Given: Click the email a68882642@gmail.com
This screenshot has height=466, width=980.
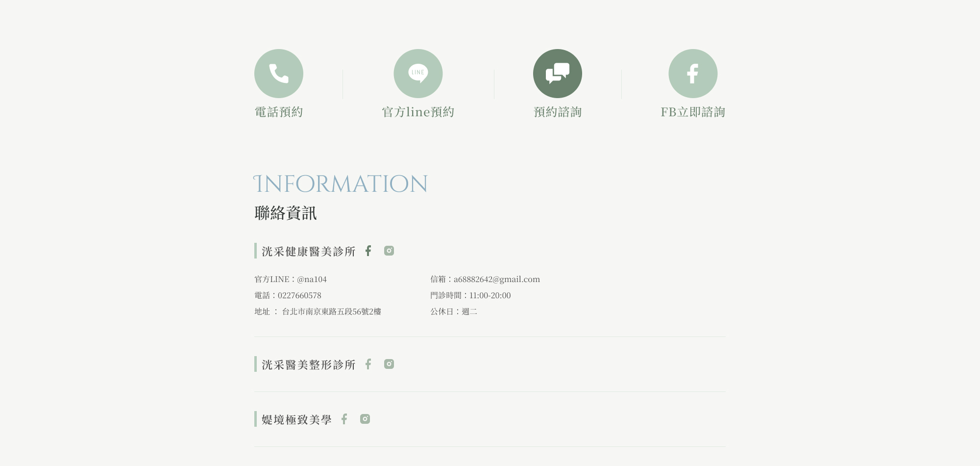Looking at the screenshot, I should [x=496, y=279].
